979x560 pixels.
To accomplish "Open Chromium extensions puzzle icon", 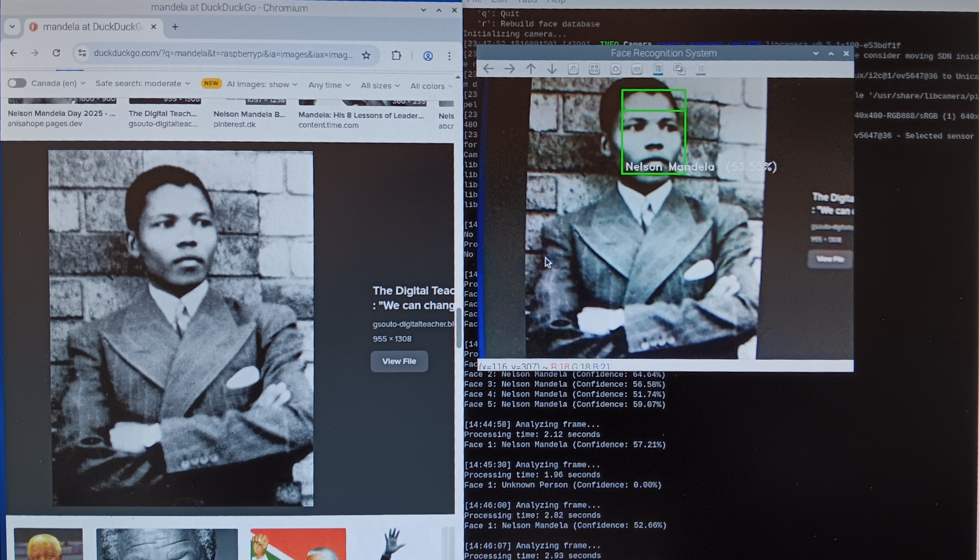I will (396, 55).
